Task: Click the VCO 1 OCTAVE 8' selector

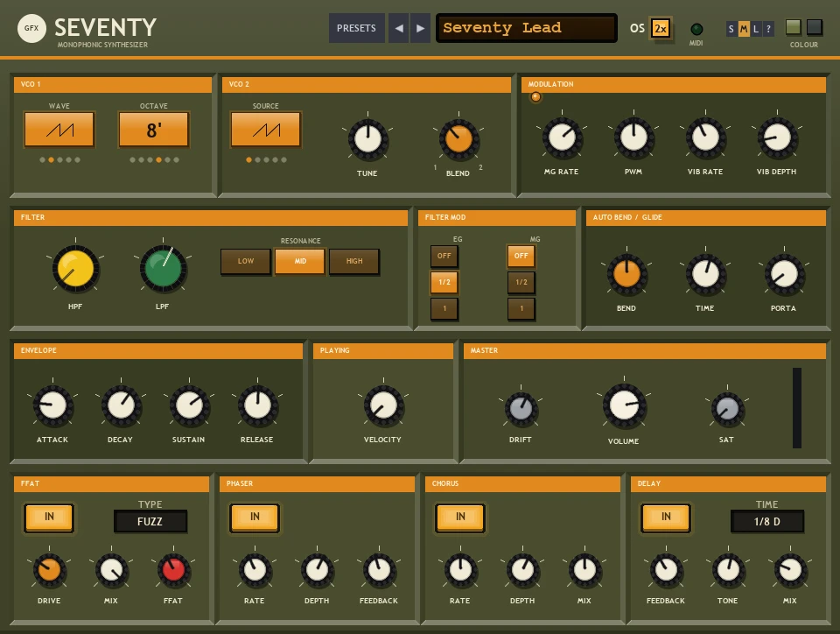Action: pyautogui.click(x=154, y=129)
